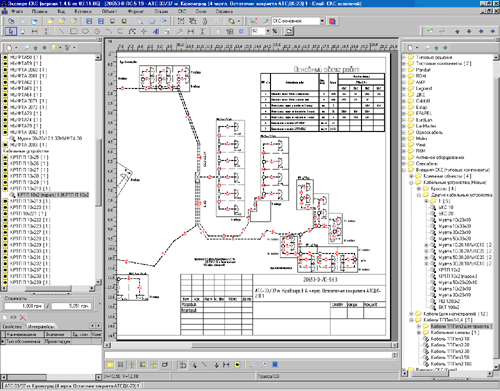Open the Вставка menu

point(83,11)
